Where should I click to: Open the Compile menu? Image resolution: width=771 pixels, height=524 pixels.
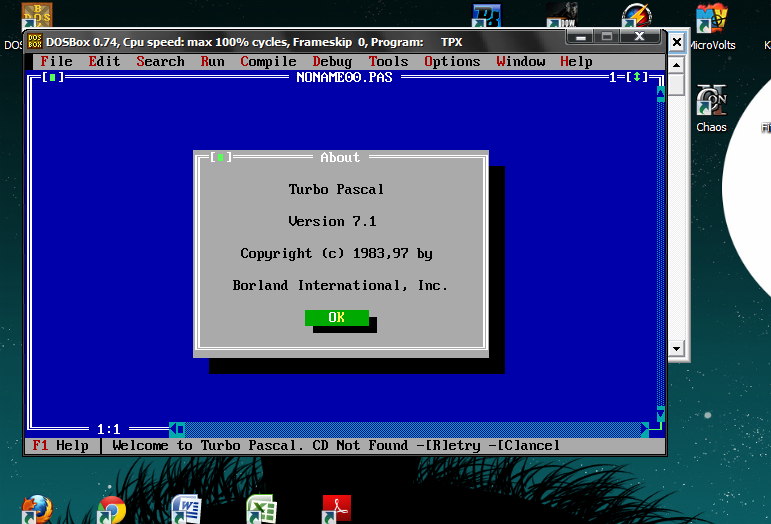coord(268,61)
